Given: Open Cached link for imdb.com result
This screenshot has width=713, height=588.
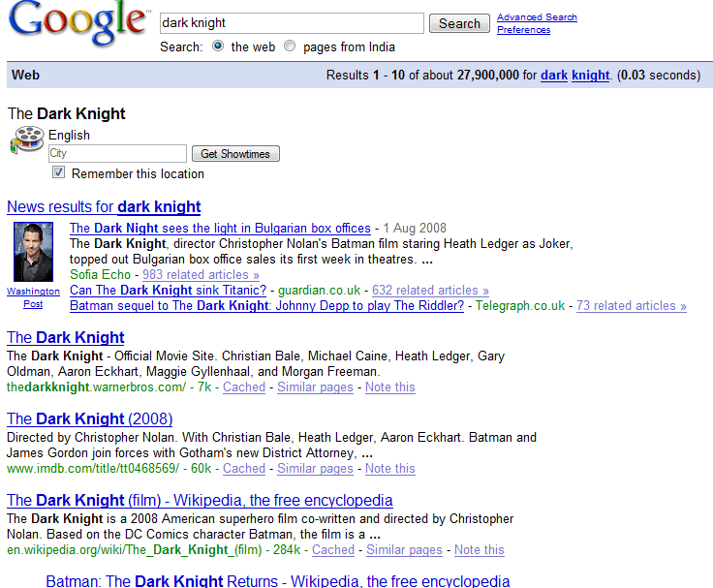Looking at the screenshot, I should [244, 469].
